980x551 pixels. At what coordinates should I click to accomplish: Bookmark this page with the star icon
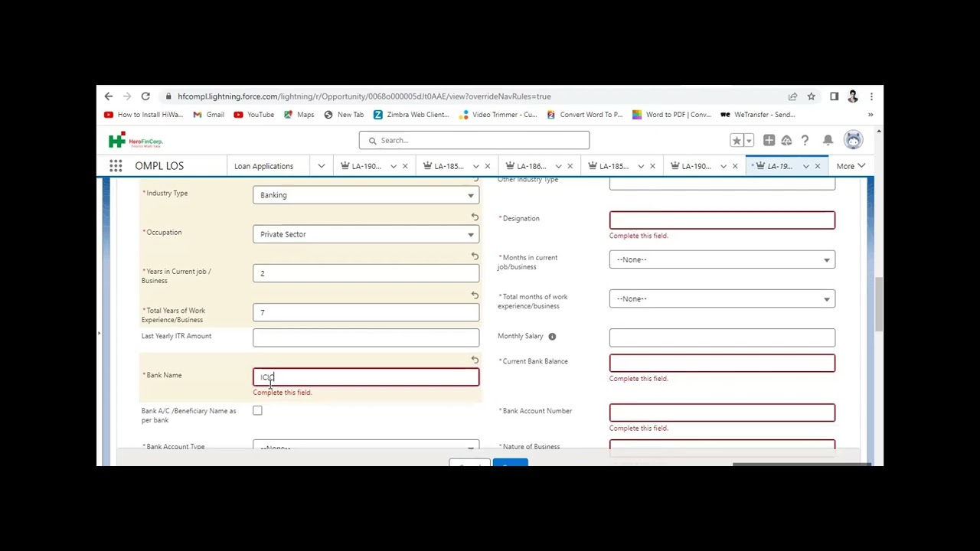tap(811, 96)
